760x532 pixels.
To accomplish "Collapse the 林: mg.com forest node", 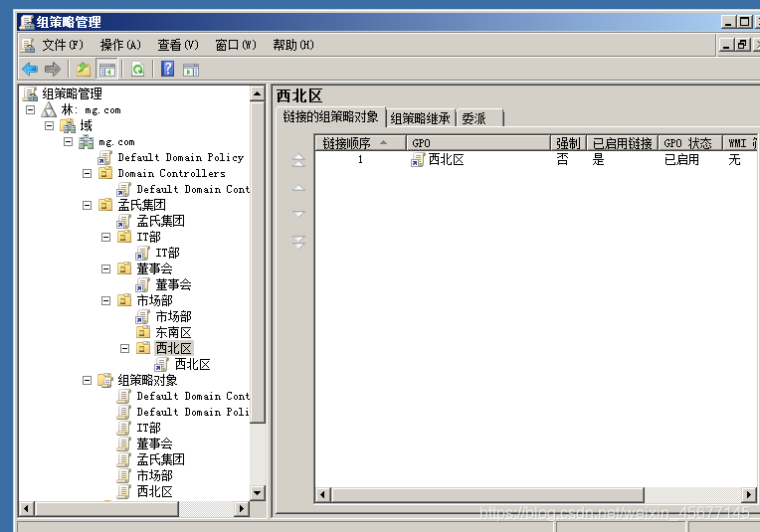I will click(30, 110).
